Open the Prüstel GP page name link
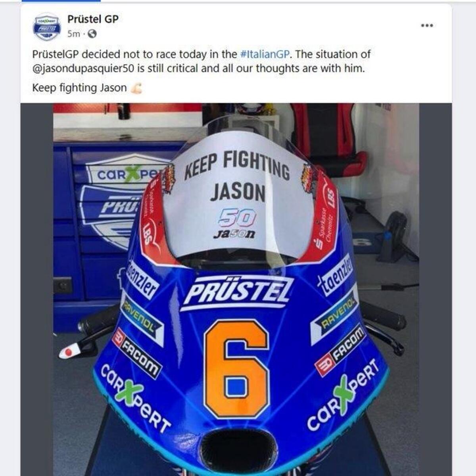Viewport: 476px width, 476px height. click(93, 19)
